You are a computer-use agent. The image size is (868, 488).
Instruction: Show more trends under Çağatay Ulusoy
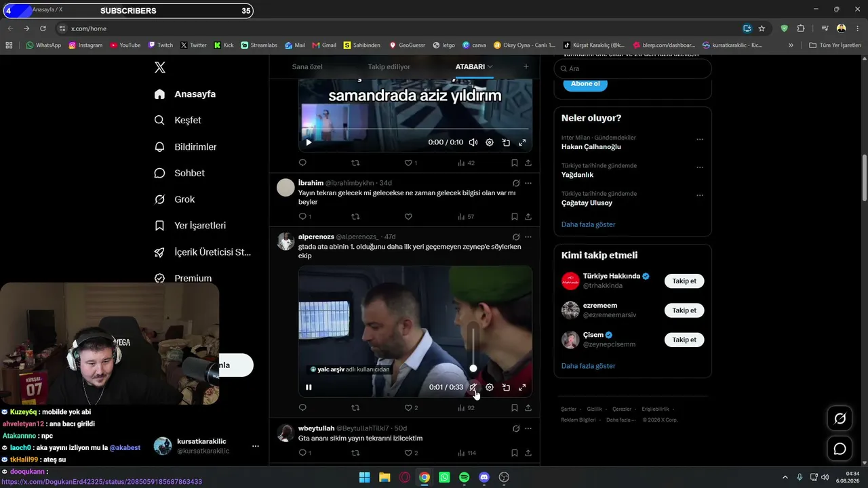pos(589,224)
